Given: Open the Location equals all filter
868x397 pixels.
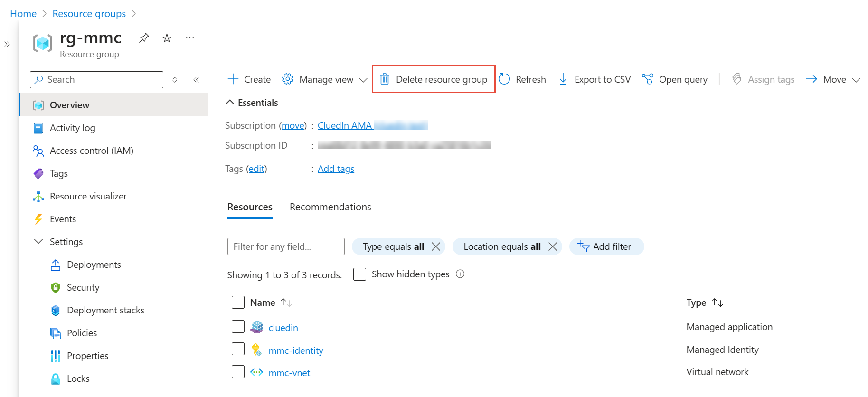Looking at the screenshot, I should pos(502,246).
